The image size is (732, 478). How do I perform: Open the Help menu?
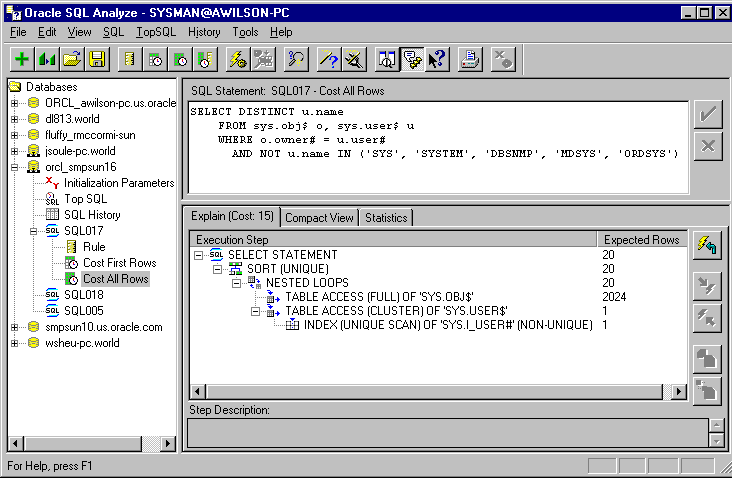[x=281, y=32]
